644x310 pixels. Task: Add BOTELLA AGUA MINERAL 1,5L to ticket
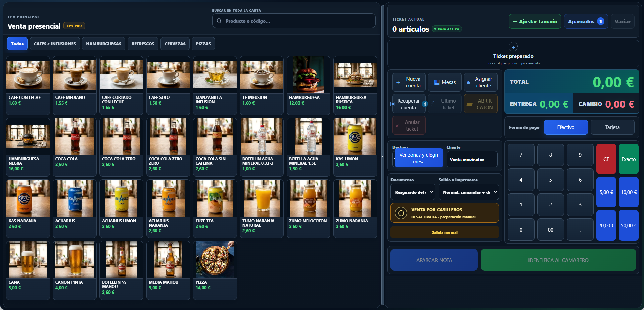point(309,147)
